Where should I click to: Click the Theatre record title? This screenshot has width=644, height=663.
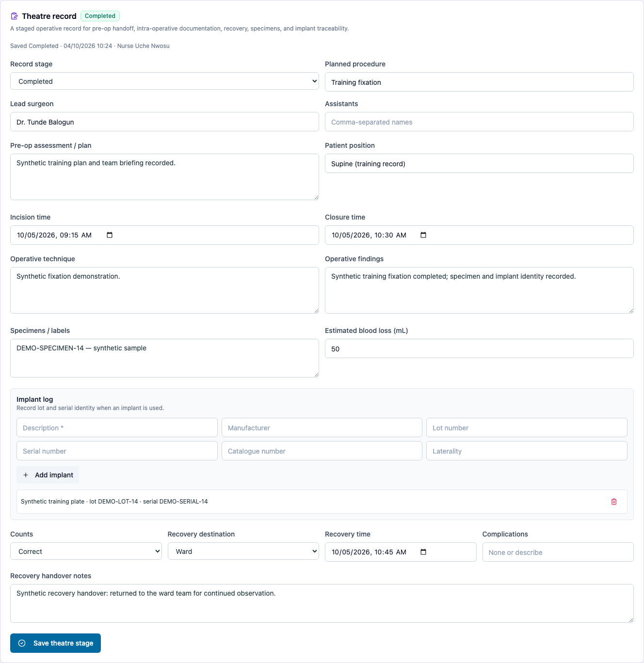(x=49, y=16)
